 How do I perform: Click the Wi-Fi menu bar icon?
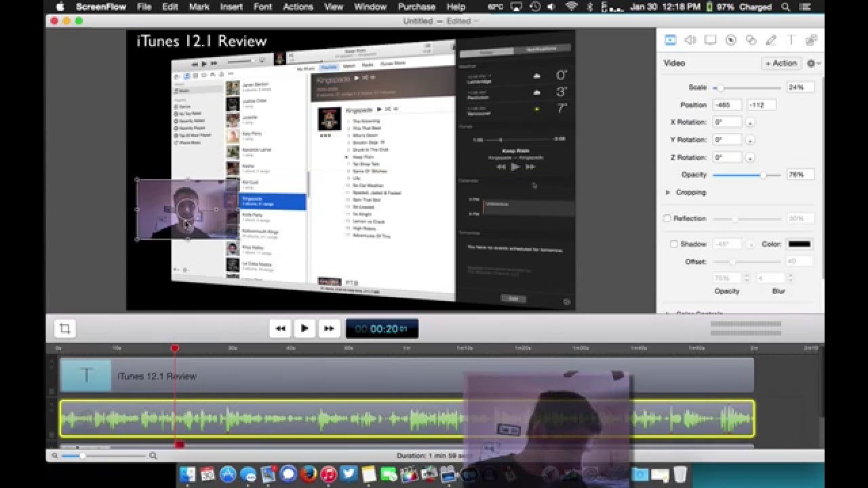(x=572, y=7)
